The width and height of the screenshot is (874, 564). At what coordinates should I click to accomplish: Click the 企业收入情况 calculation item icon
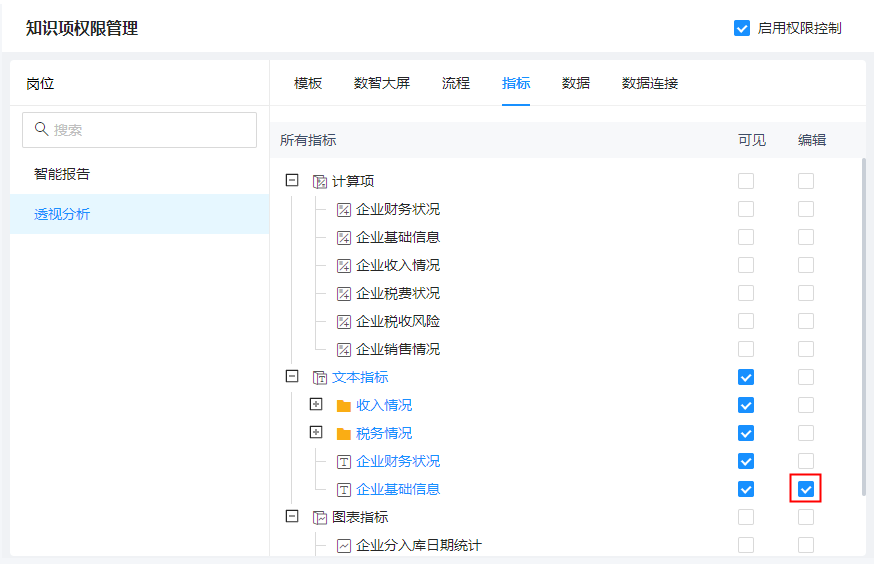(344, 265)
